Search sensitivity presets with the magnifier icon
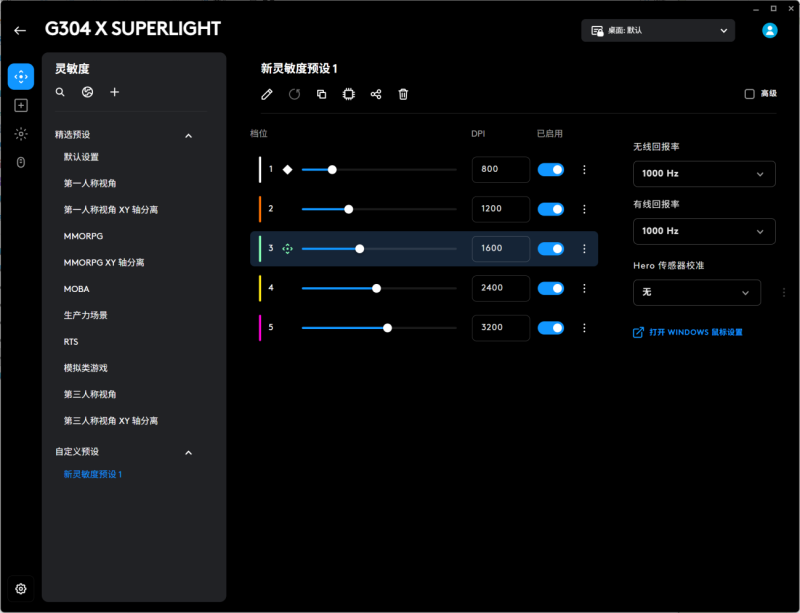Image resolution: width=800 pixels, height=613 pixels. 60,92
